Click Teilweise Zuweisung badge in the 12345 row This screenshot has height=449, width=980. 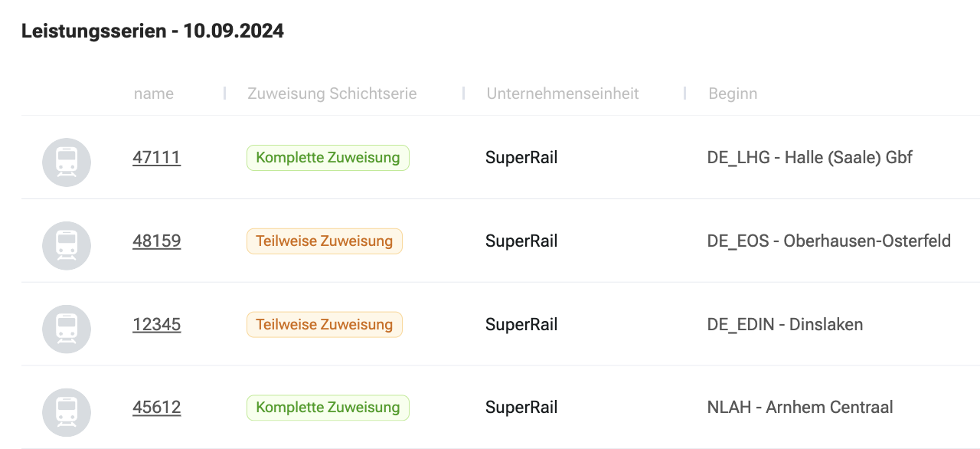pos(324,325)
